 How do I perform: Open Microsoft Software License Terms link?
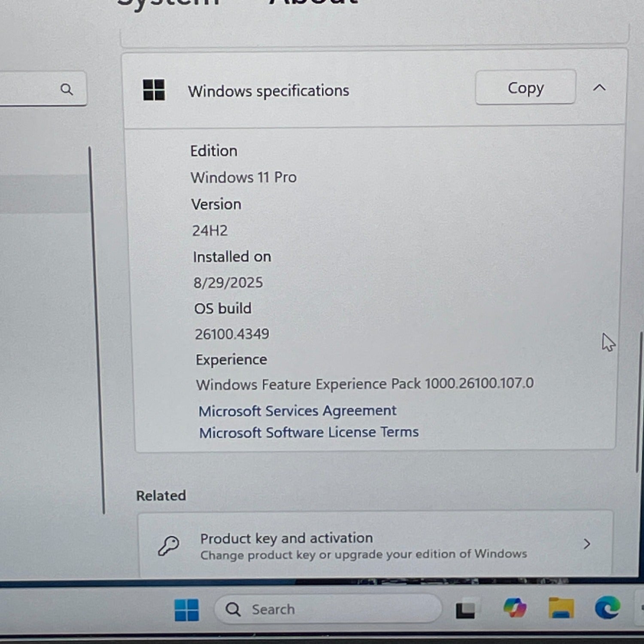coord(309,432)
